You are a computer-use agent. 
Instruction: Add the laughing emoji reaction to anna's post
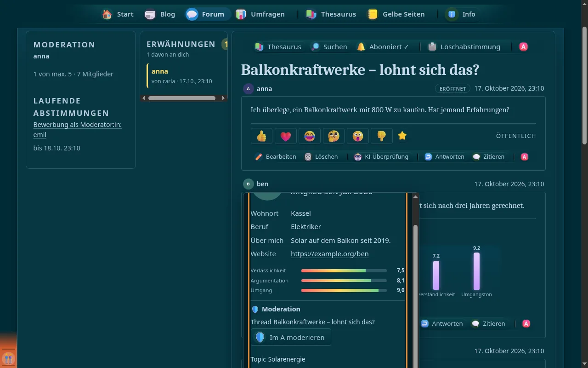pos(310,136)
